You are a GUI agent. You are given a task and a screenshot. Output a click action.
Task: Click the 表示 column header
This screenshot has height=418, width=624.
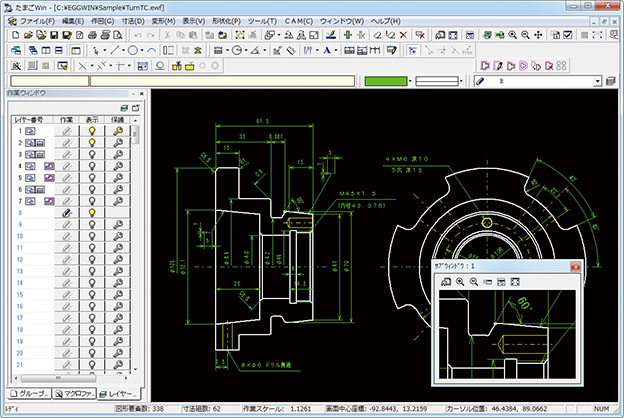92,118
